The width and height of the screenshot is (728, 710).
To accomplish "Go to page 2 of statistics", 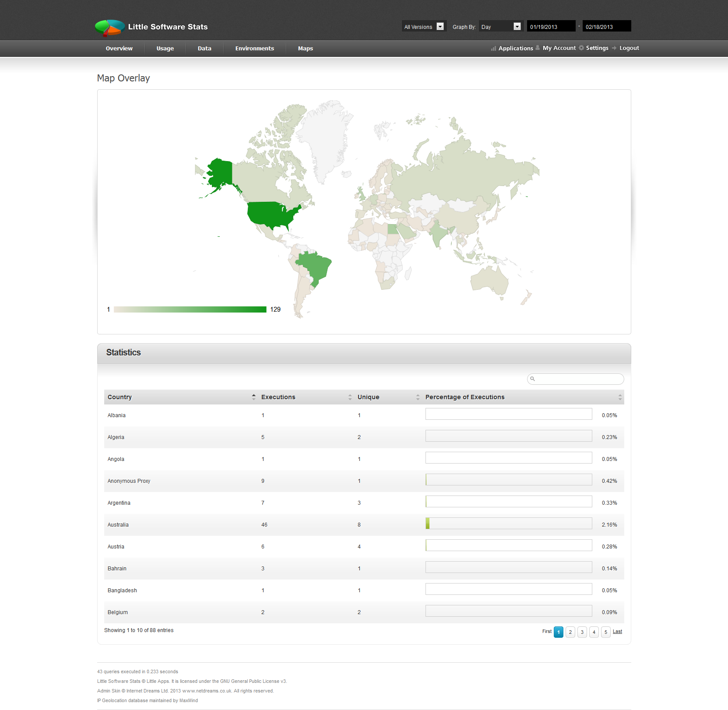I will [x=570, y=632].
